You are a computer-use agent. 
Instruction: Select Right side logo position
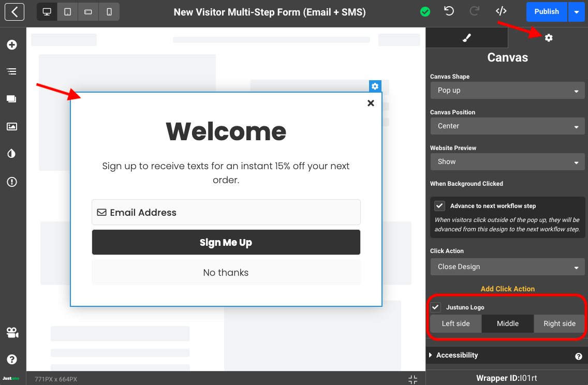point(559,324)
